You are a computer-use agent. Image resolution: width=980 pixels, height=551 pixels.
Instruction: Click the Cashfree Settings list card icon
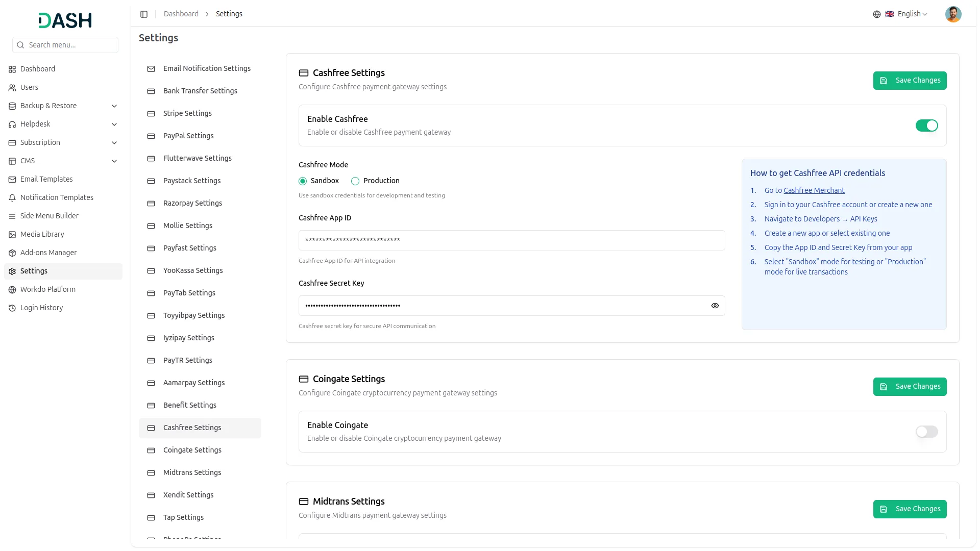[151, 428]
